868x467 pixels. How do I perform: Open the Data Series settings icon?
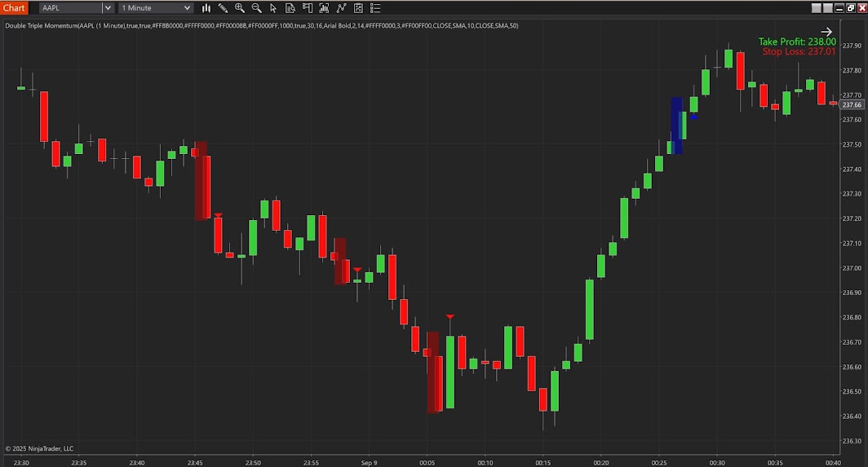point(358,8)
